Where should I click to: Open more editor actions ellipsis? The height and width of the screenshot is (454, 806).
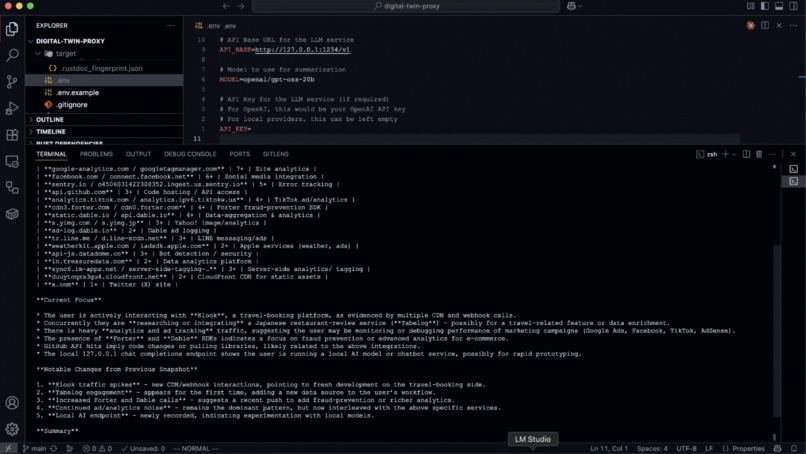pyautogui.click(x=793, y=25)
